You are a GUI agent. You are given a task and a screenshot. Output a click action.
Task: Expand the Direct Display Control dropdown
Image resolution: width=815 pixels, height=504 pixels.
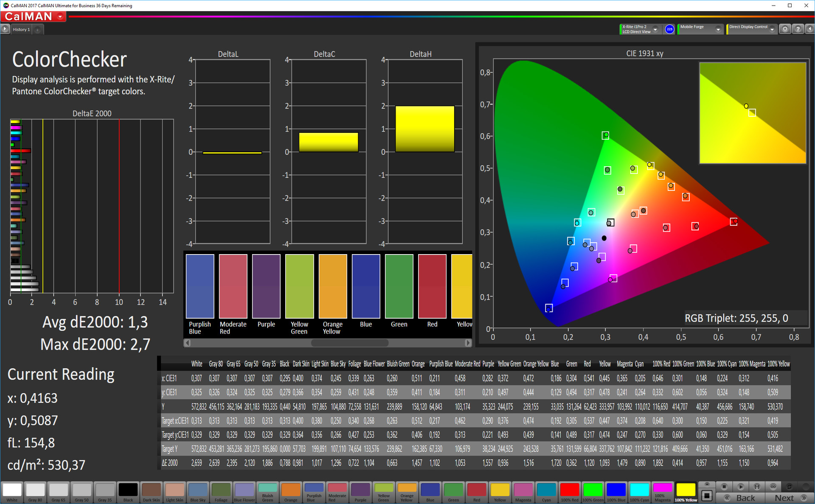coord(772,29)
